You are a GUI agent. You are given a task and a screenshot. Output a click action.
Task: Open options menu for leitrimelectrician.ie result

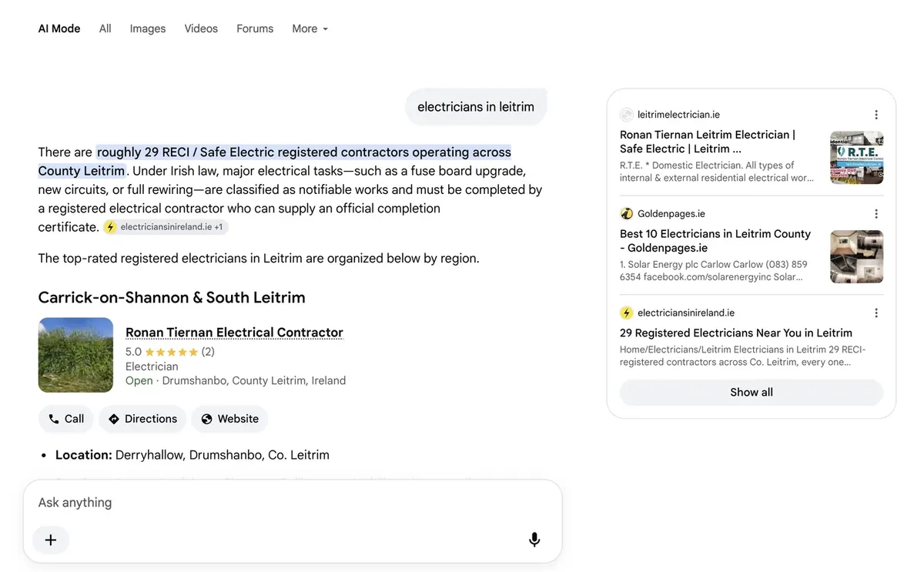876,115
